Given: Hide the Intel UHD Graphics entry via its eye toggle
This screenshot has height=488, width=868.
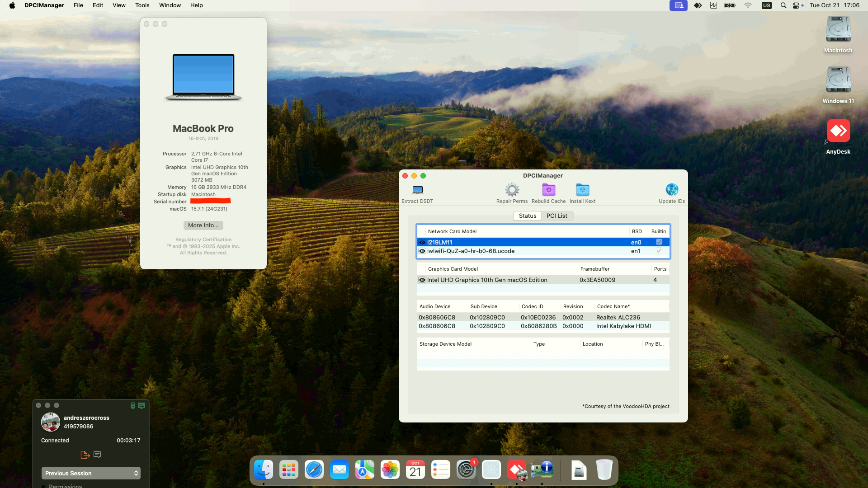Looking at the screenshot, I should [422, 280].
